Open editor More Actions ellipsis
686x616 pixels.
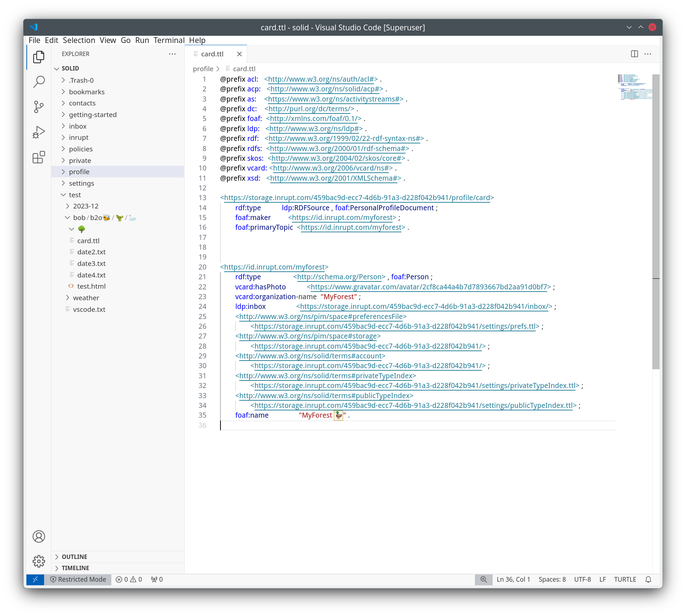[648, 54]
